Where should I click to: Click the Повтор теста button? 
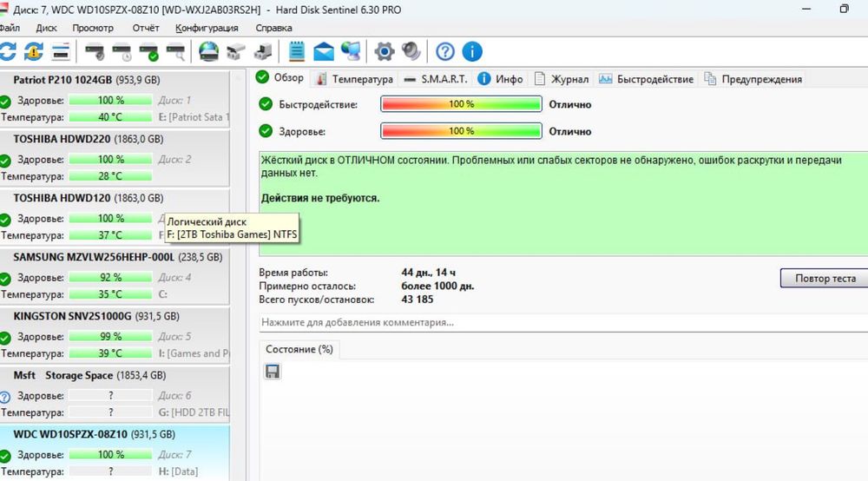[825, 279]
